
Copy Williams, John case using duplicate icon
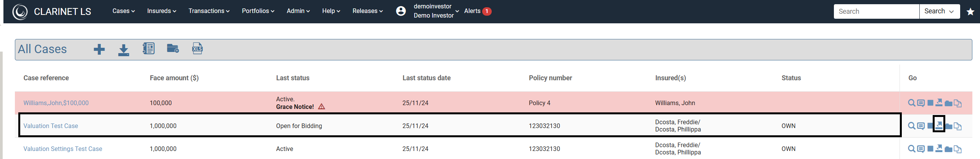click(957, 103)
